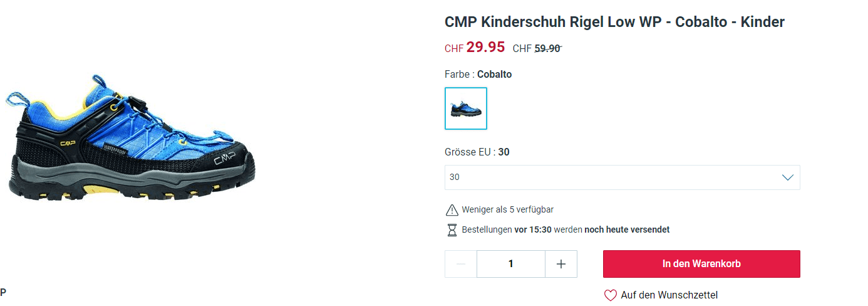Click the Farbe Cobalto label
Viewport: 868px width, 306px height.
[478, 75]
